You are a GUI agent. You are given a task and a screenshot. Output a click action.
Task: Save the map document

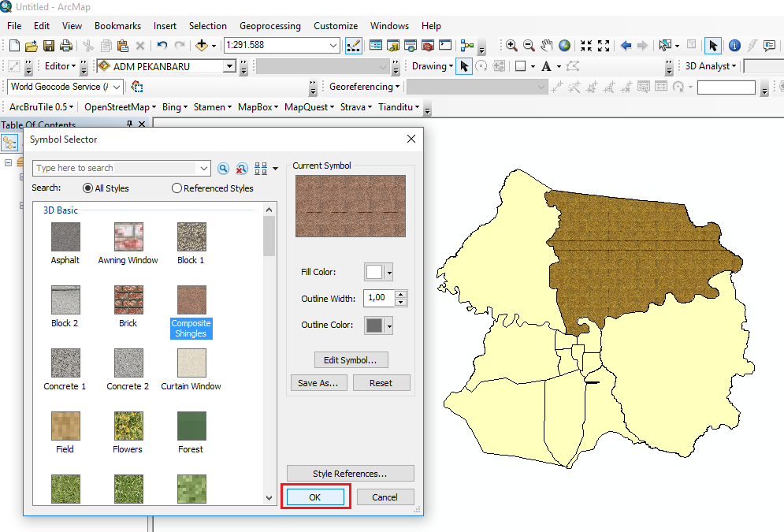tap(49, 46)
